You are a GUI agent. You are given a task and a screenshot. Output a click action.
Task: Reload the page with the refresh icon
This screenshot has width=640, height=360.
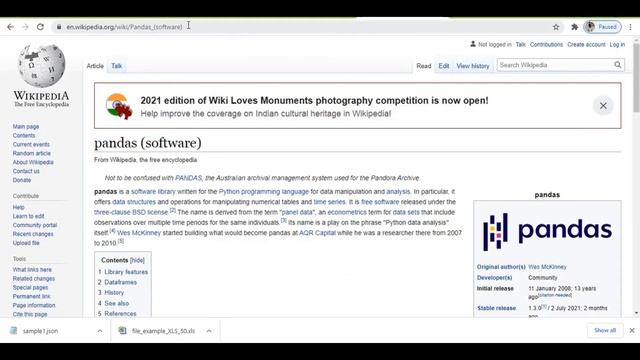40,27
